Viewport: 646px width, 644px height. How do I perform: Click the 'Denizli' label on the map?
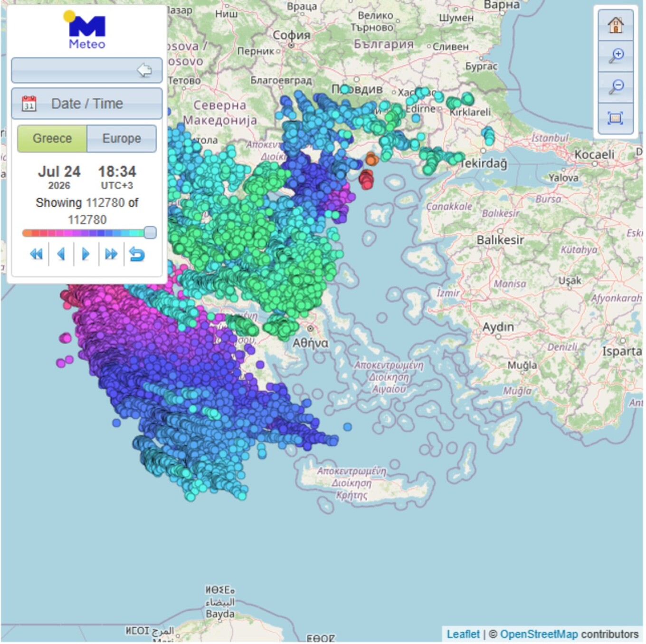tap(562, 347)
